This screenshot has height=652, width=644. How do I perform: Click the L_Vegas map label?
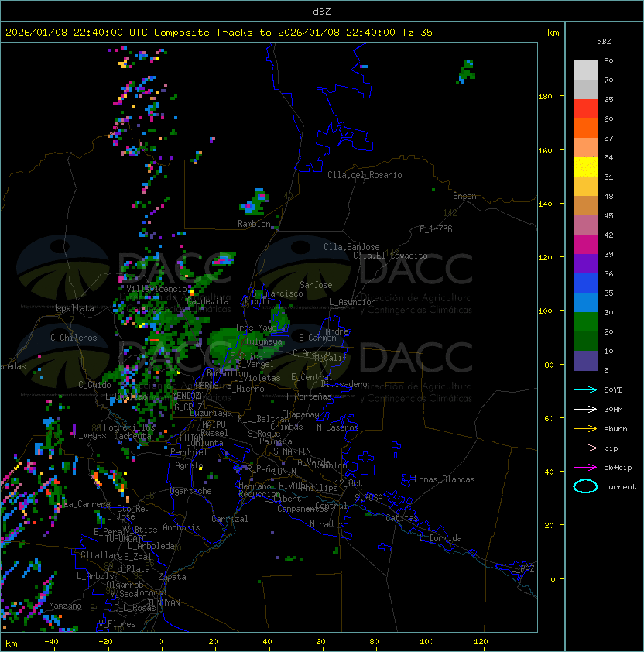click(90, 435)
